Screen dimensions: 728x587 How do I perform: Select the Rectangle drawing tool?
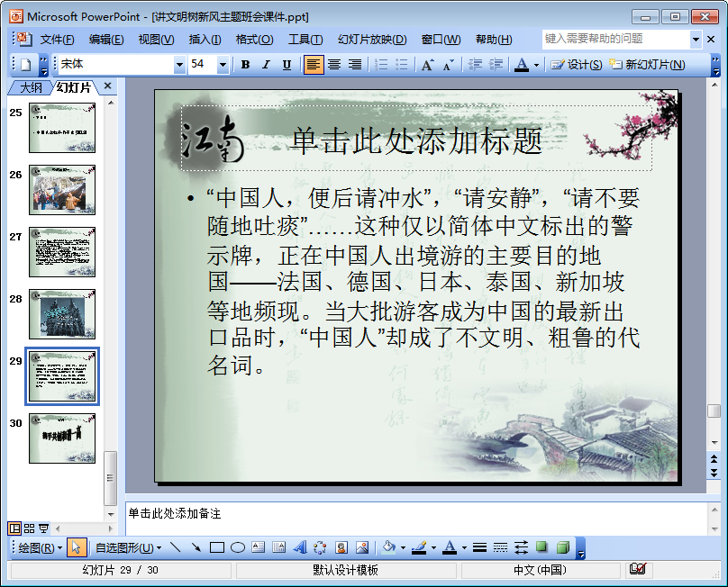click(x=217, y=548)
